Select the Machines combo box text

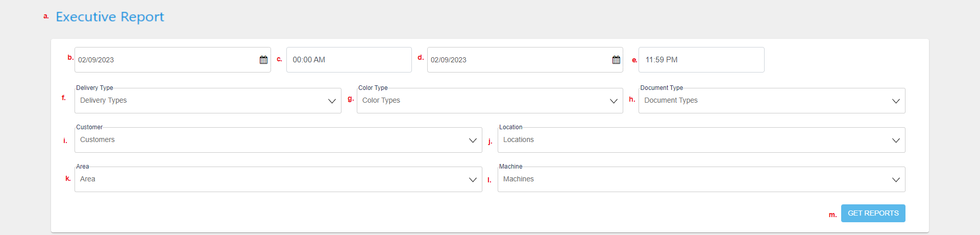pos(519,179)
